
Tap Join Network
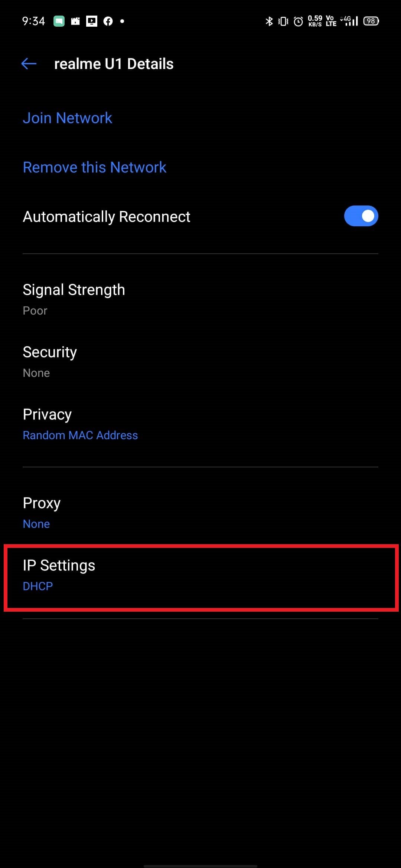[x=68, y=118]
